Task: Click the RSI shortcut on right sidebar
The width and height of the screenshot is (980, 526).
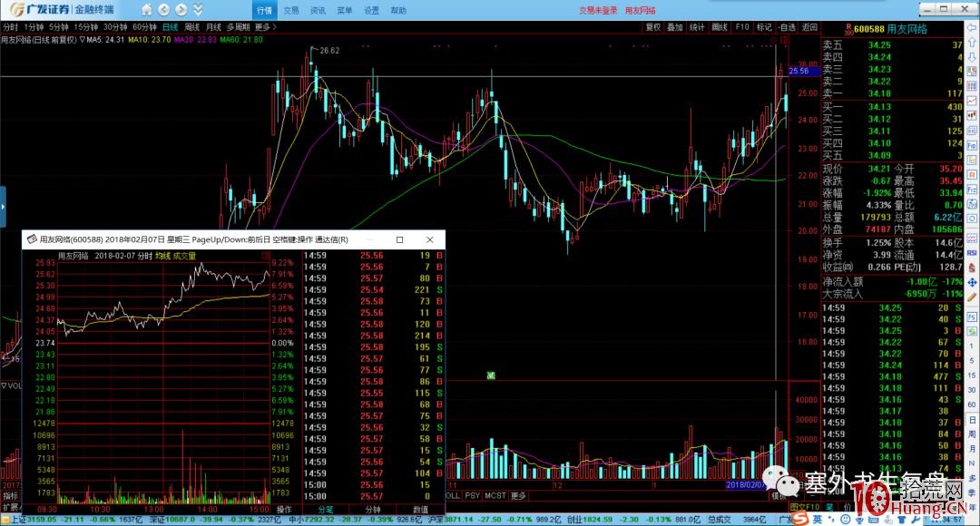Action: click(x=972, y=253)
